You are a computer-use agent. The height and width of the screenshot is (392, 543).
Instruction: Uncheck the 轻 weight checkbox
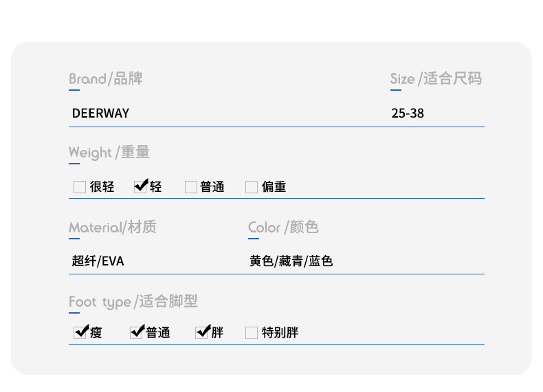(140, 187)
